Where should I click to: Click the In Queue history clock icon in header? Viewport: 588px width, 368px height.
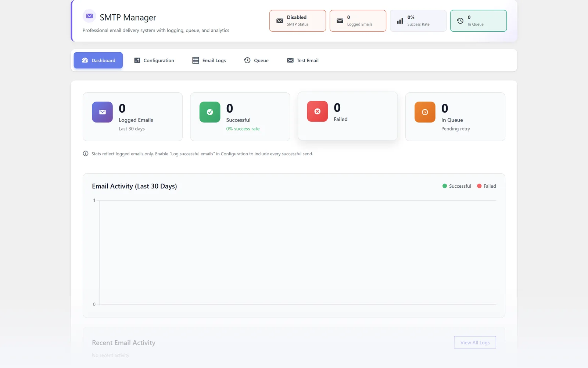[x=460, y=21]
